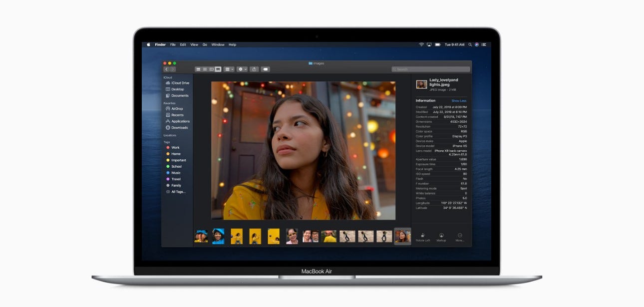Open Applications in the sidebar
Screen dimensions: 644x307
click(x=178, y=121)
